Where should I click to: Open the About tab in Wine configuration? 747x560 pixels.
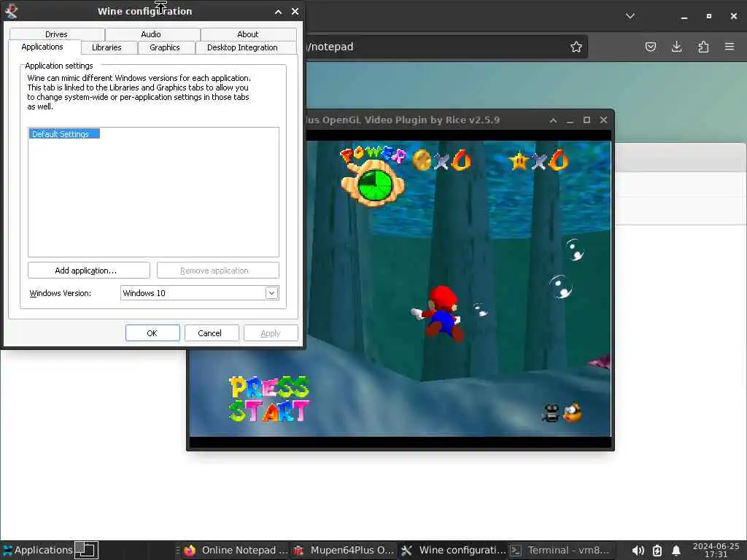248,34
